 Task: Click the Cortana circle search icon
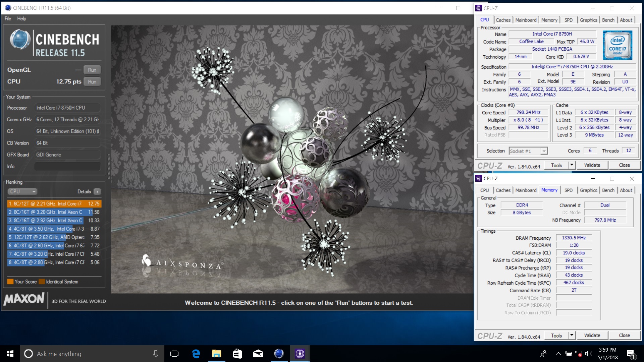click(x=29, y=354)
